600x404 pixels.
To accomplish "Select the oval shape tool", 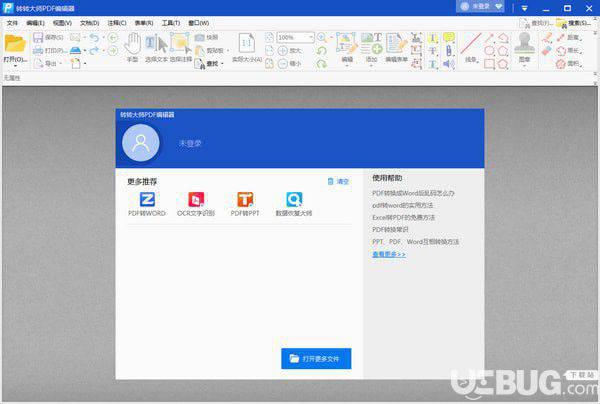I will coord(489,50).
